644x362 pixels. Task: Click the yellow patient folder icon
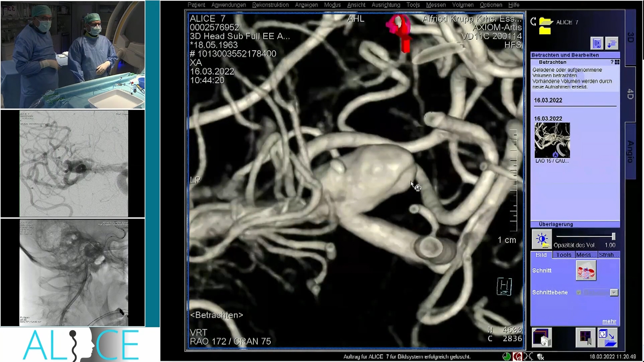click(x=545, y=25)
